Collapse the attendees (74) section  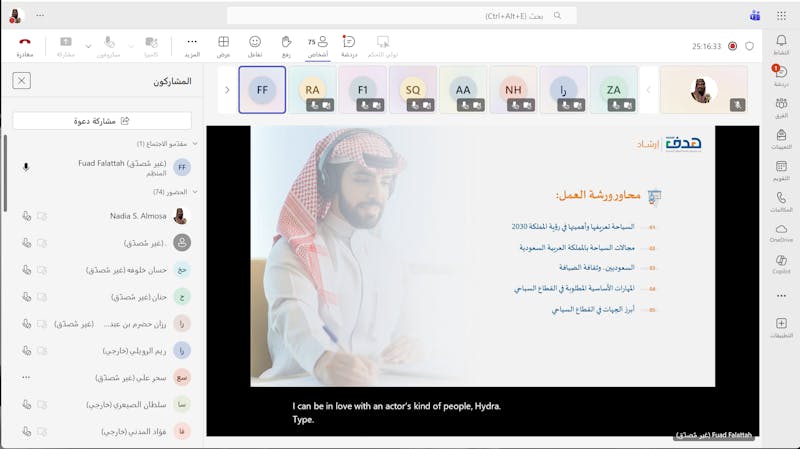coord(196,191)
